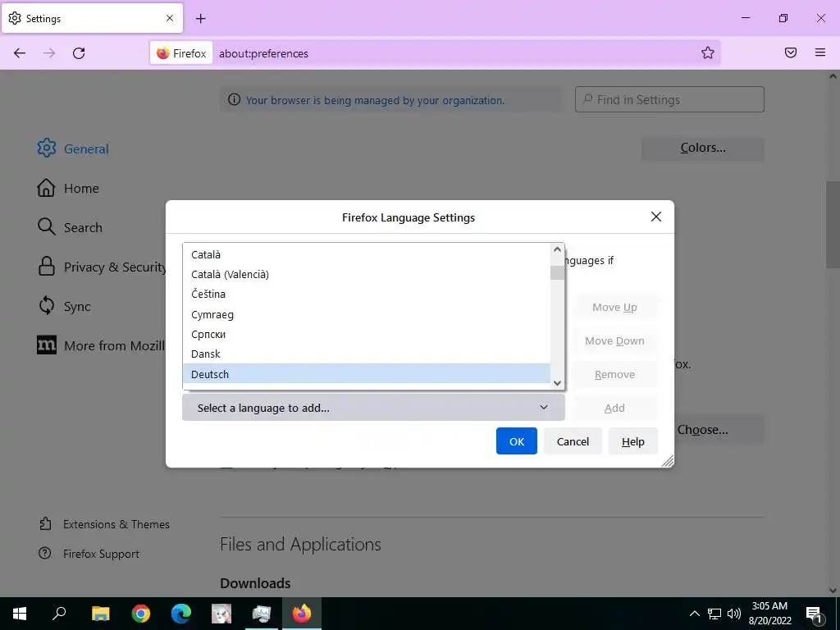
Task: Cancel the language settings dialog
Action: [573, 441]
